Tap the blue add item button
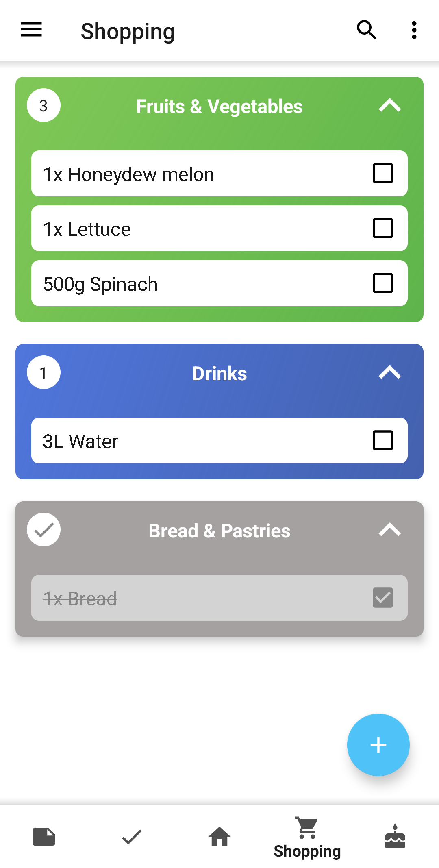This screenshot has height=868, width=439. [378, 745]
